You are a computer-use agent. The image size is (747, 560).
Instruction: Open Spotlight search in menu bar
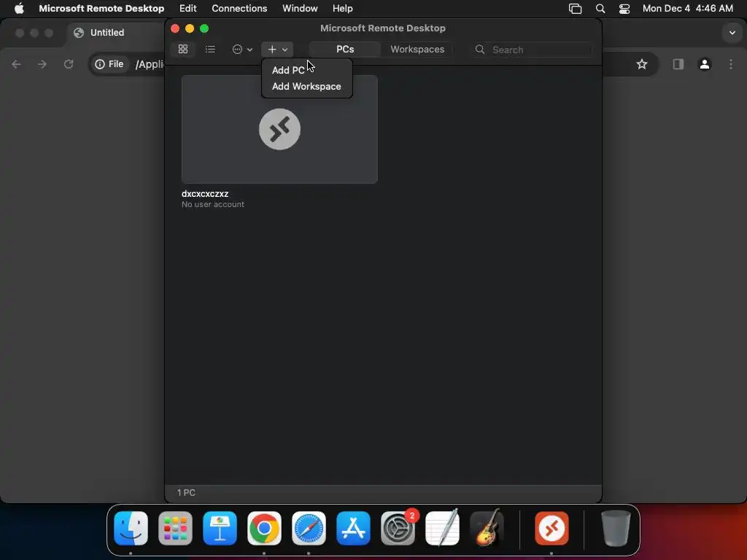coord(600,9)
